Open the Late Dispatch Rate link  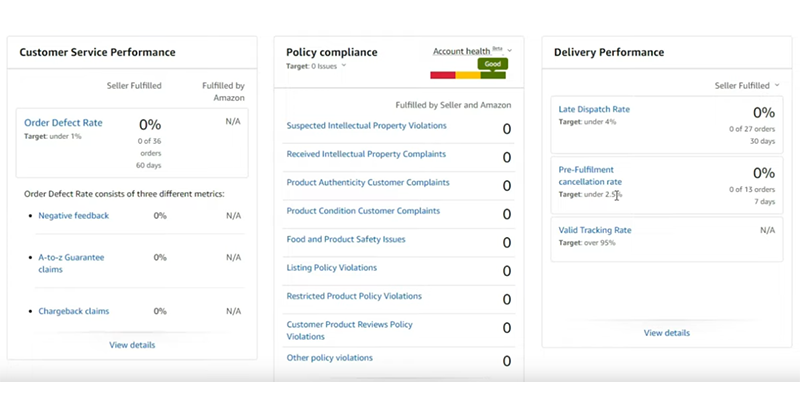point(594,109)
